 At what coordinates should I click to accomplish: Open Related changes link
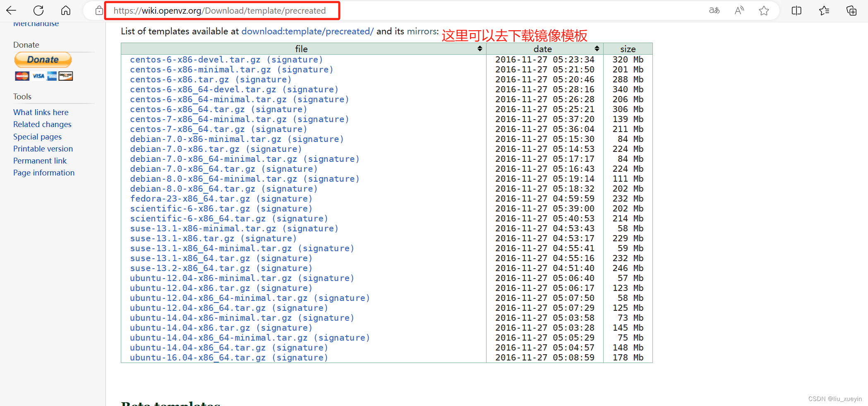pos(42,124)
